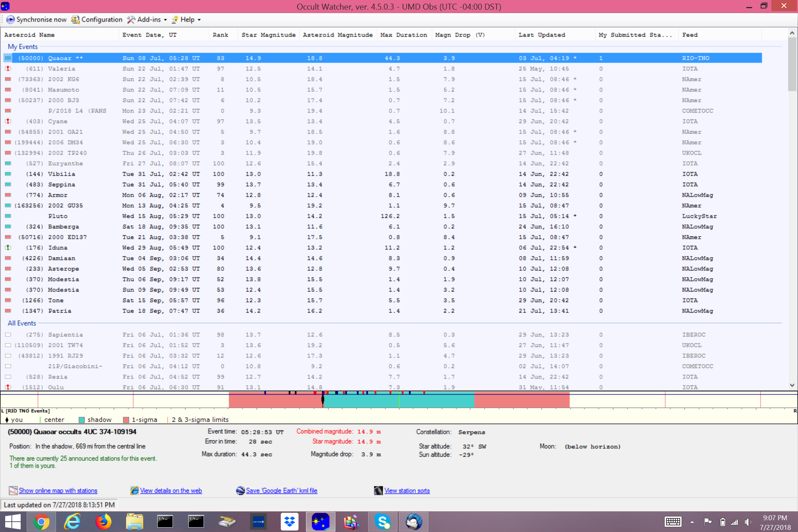Click the map icon beside Show online map
This screenshot has width=798, height=532.
click(13, 491)
